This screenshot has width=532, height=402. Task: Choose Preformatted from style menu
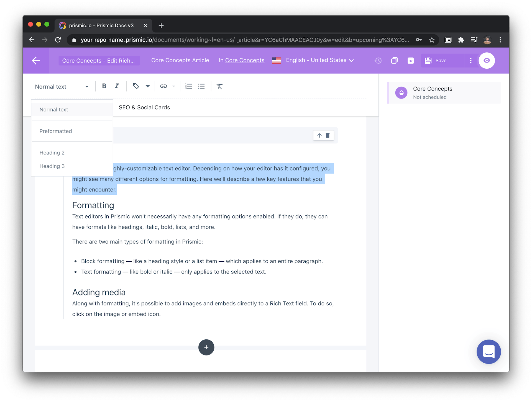tap(56, 131)
